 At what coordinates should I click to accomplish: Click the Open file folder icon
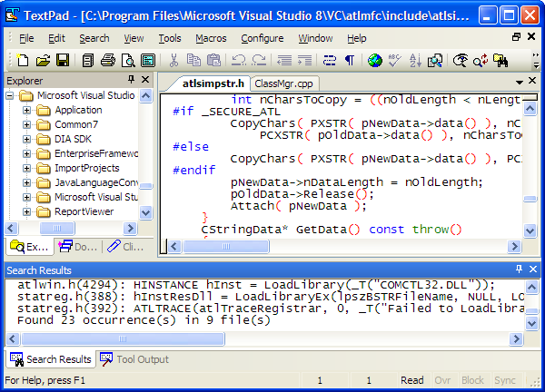pos(43,60)
